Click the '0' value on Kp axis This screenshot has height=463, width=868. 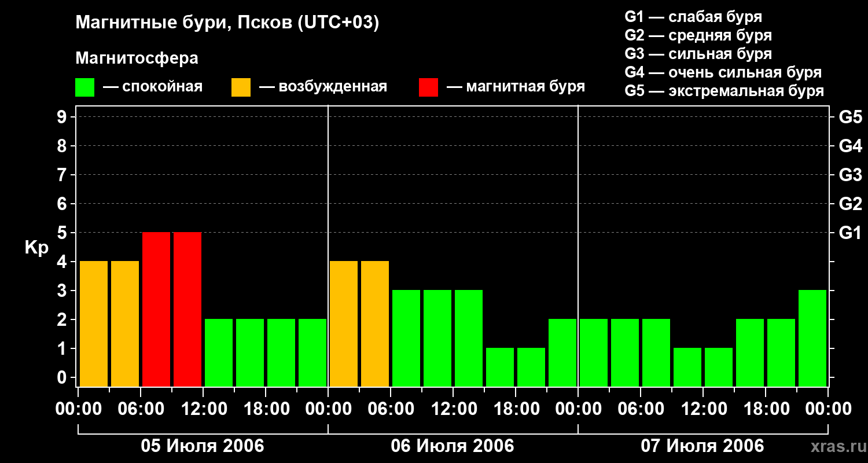pos(63,377)
